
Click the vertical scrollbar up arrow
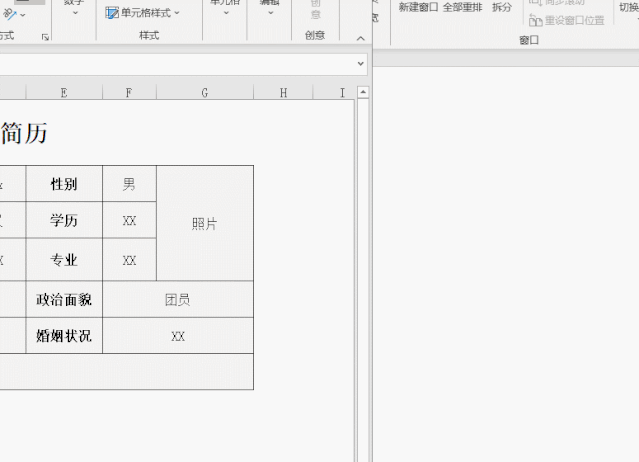click(363, 92)
